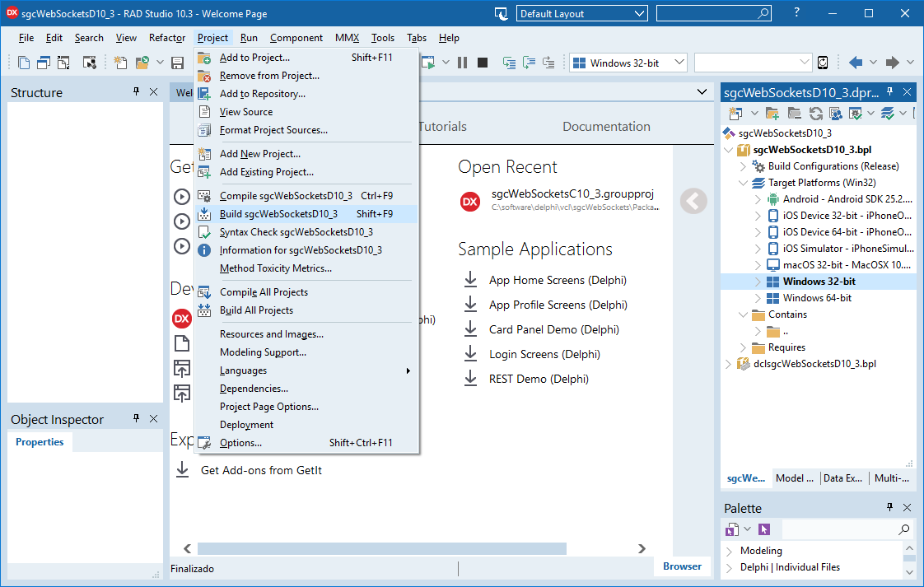Screen dimensions: 924x587
Task: Open the Languages submenu
Action: tap(306, 370)
